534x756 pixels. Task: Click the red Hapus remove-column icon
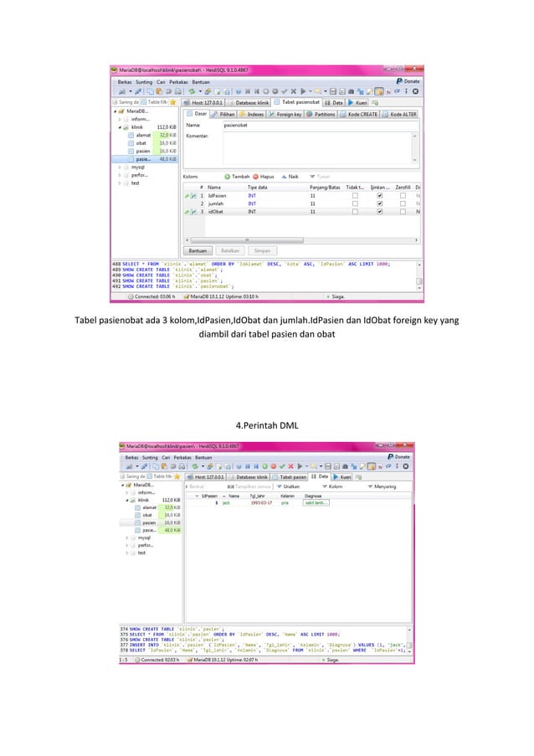[256, 177]
